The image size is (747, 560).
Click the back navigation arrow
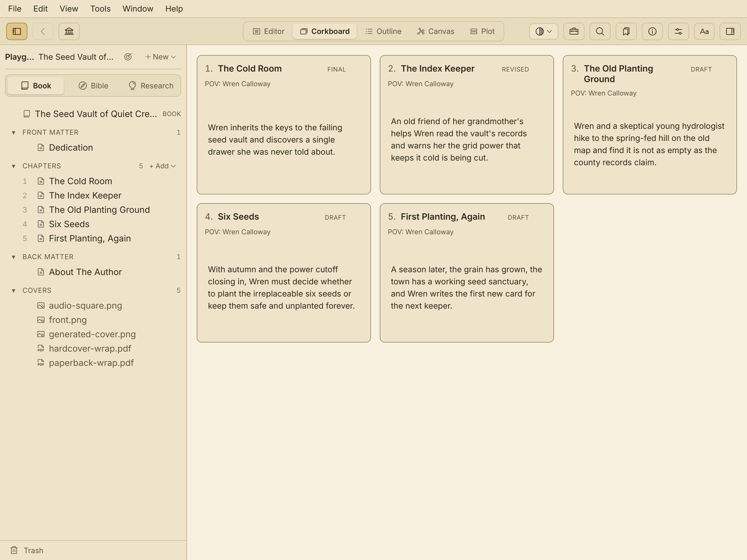point(43,31)
